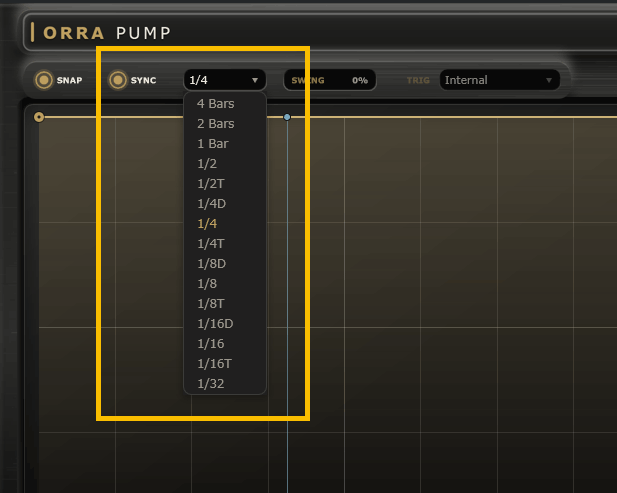Select 1/16T from the list
Screen dimensions: 617x493
point(225,364)
